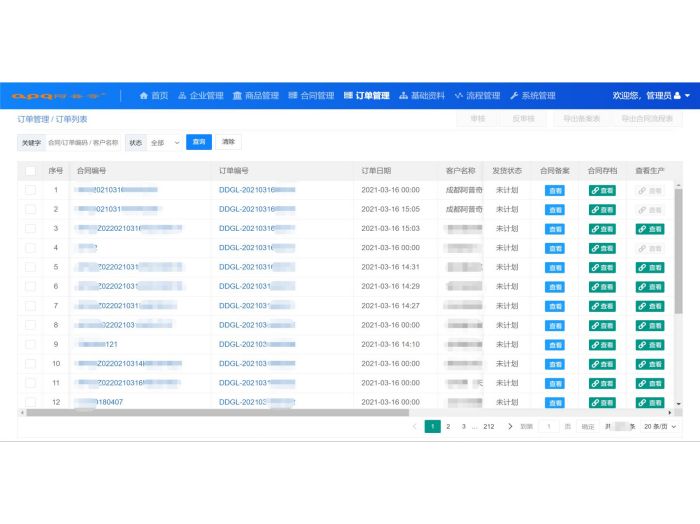Open 商品管理 from the top navigation
The width and height of the screenshot is (700, 524).
click(x=255, y=96)
